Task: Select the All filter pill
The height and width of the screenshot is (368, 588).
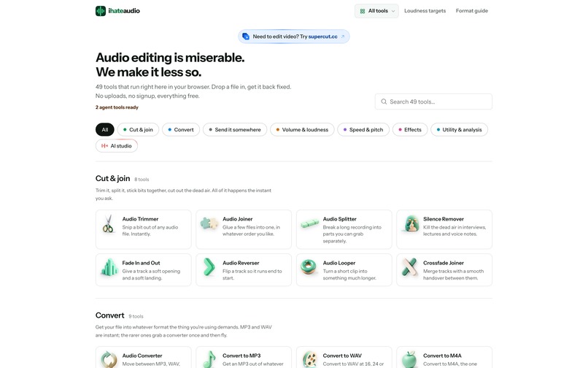Action: 104,129
